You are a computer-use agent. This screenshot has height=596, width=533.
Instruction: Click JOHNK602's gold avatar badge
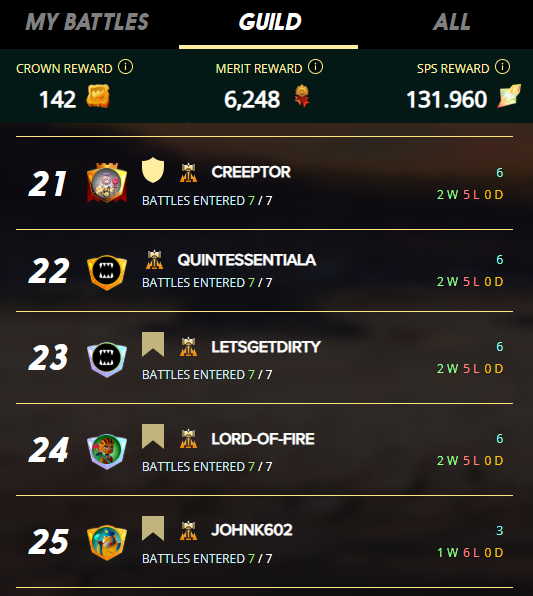(107, 542)
